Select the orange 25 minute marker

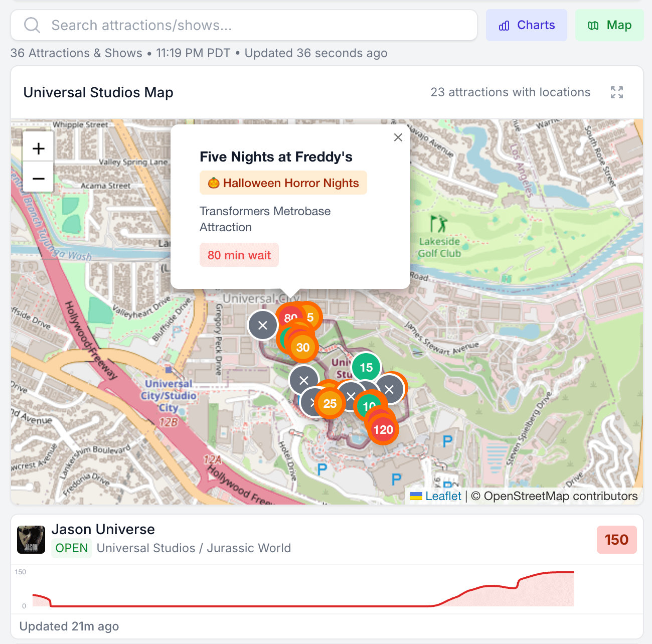(x=330, y=403)
